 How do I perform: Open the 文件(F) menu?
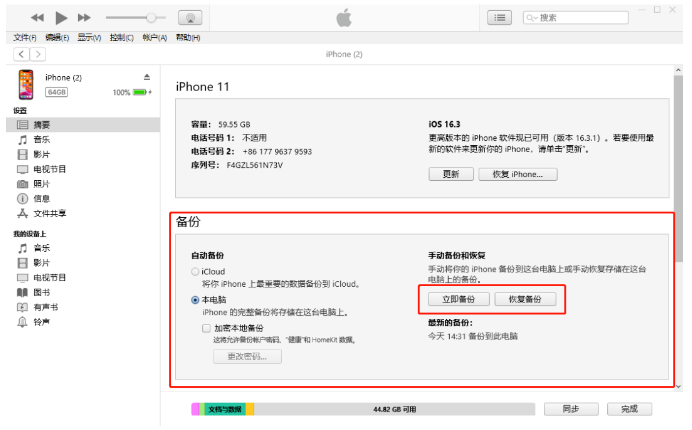[x=25, y=38]
